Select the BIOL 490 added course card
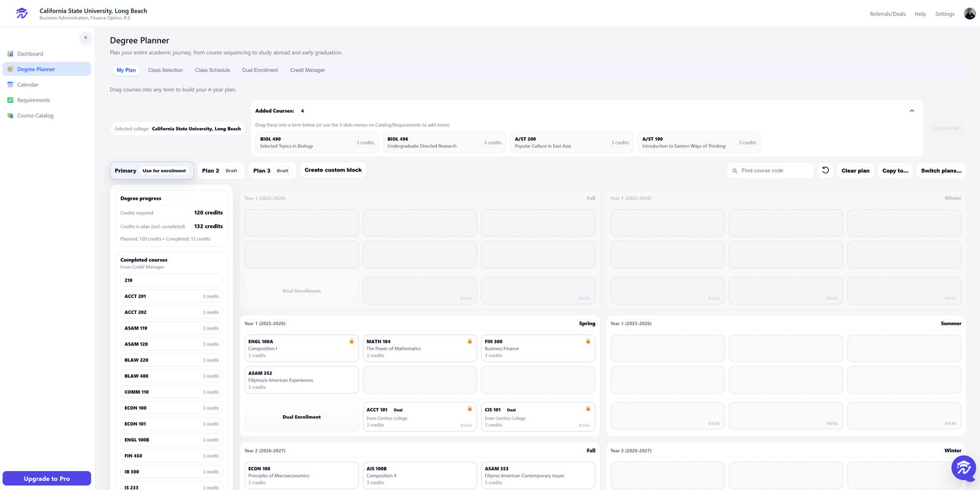 [x=317, y=143]
